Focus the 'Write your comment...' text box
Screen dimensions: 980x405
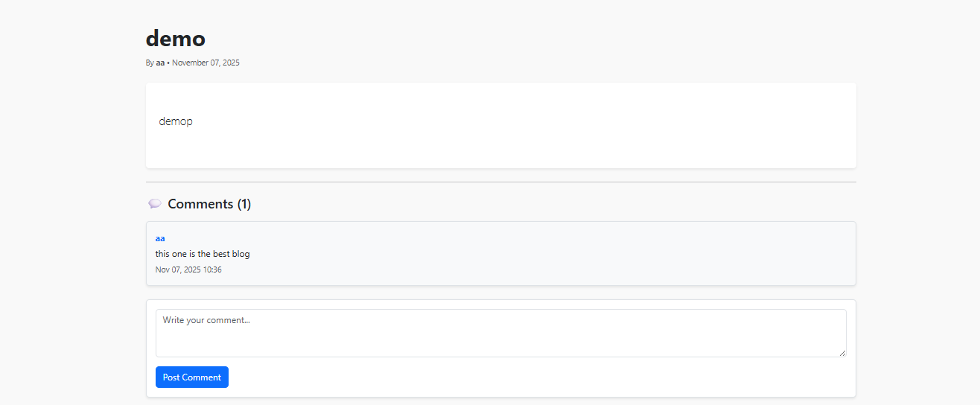click(500, 333)
